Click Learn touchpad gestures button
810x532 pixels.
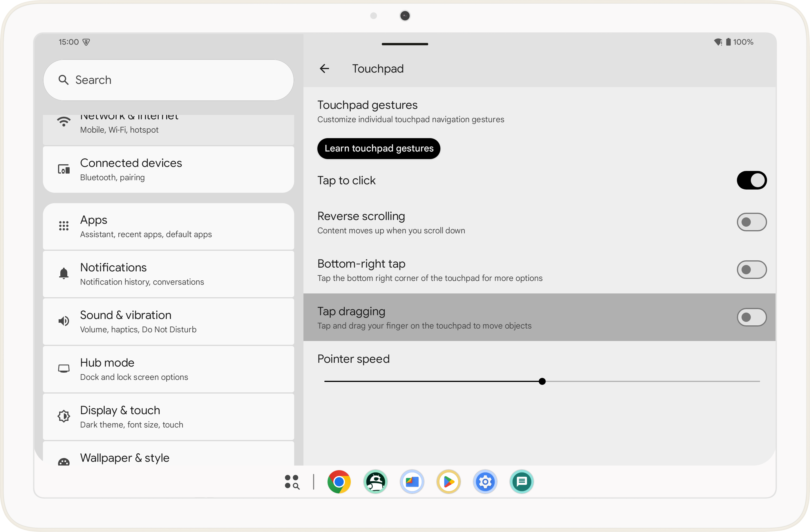coord(379,148)
